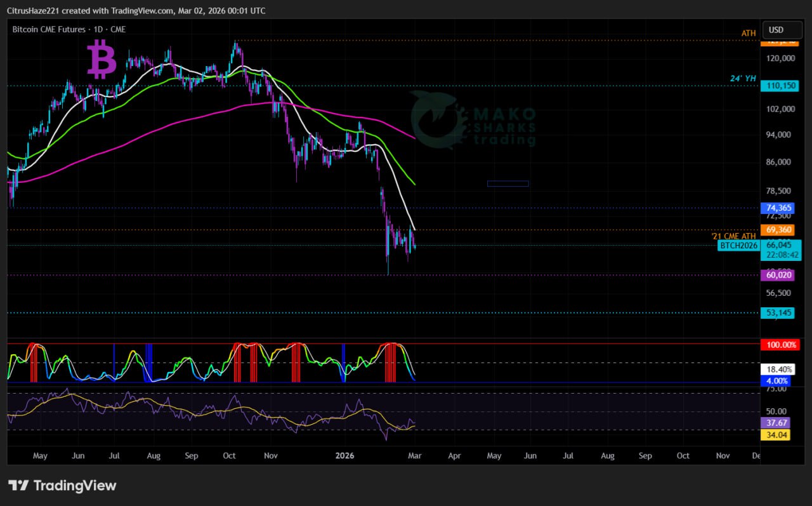Click the blue 74,365 price label
Screen dimensions: 812x506
[x=777, y=208]
